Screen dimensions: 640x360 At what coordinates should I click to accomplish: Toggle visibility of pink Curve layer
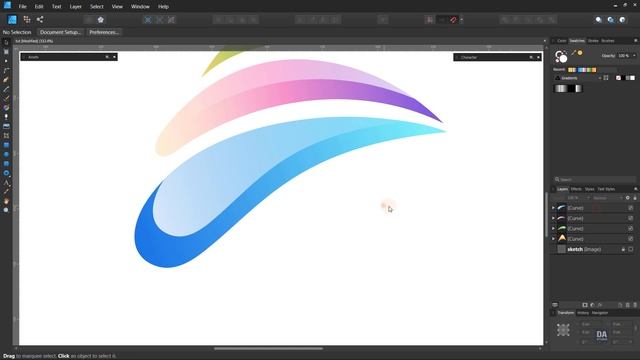click(631, 218)
